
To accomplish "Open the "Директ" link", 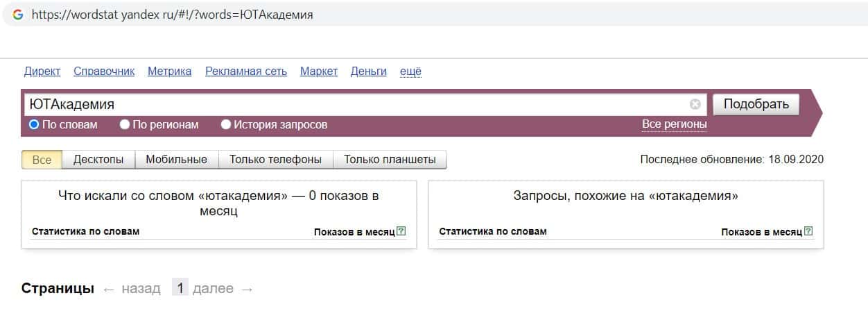I will pyautogui.click(x=42, y=71).
